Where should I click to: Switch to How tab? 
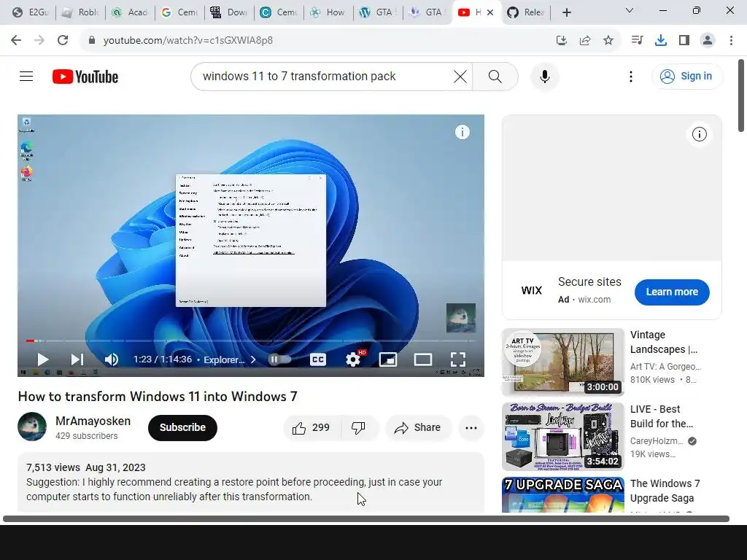pyautogui.click(x=328, y=12)
